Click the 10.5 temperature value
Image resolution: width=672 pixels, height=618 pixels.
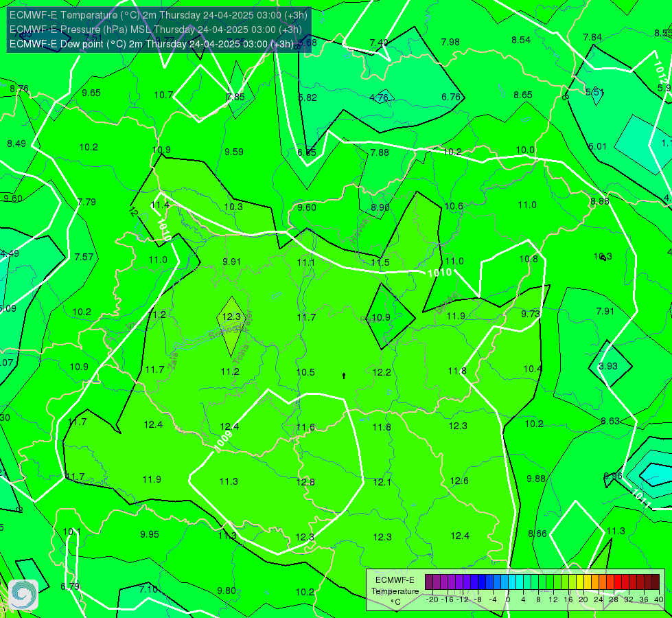(x=305, y=372)
